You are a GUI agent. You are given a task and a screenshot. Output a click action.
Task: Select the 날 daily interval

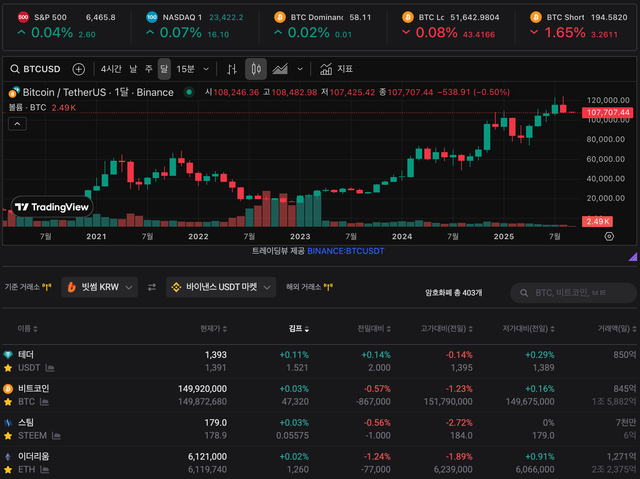click(x=133, y=69)
